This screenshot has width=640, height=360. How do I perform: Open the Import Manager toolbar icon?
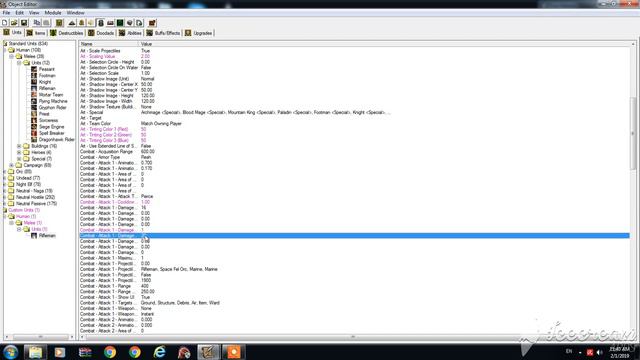click(x=139, y=23)
